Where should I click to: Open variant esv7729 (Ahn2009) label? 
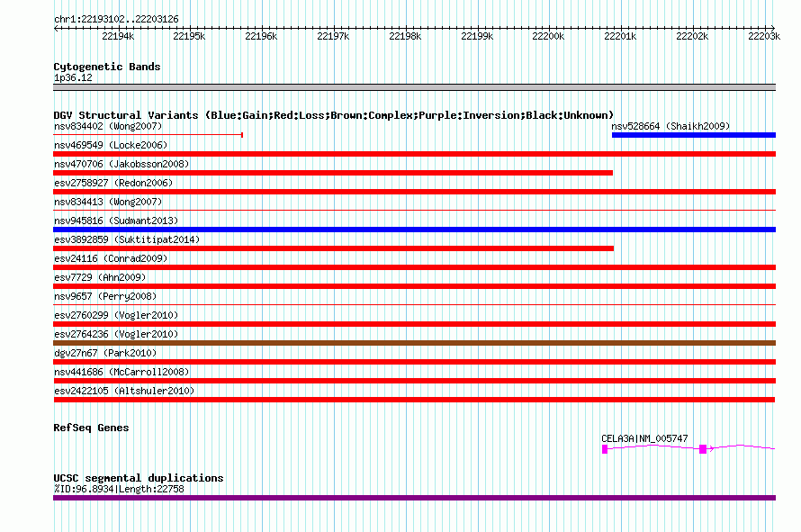tap(100, 277)
